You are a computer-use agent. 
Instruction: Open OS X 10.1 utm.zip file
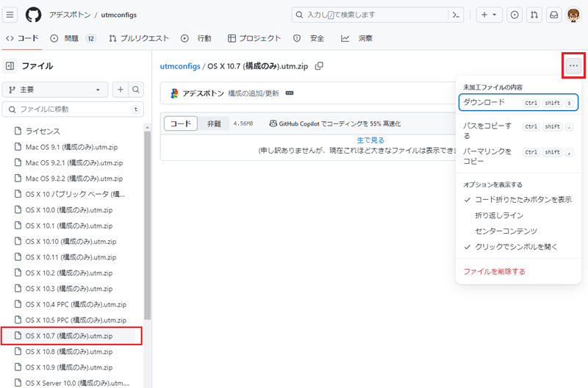pos(68,226)
